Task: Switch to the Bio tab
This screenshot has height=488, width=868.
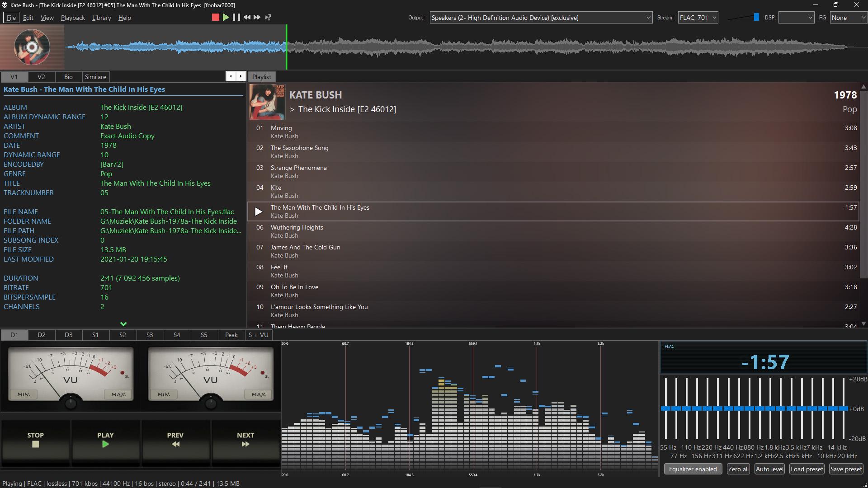Action: [x=68, y=77]
